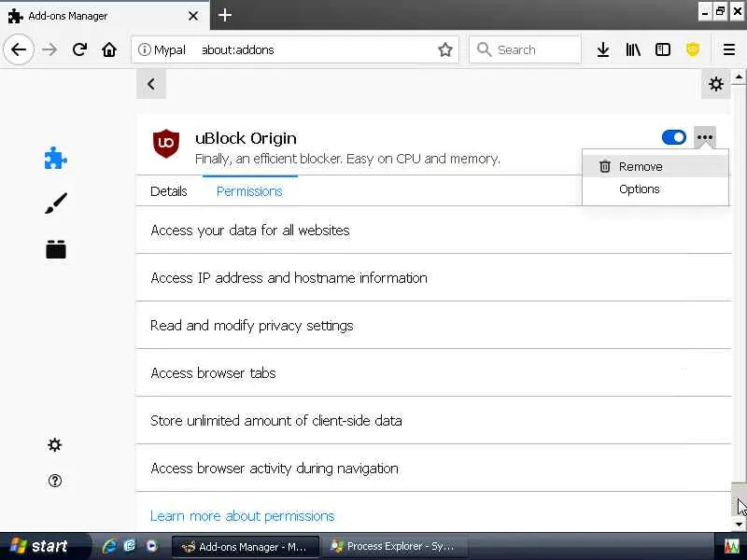Reload the current page

pyautogui.click(x=79, y=49)
